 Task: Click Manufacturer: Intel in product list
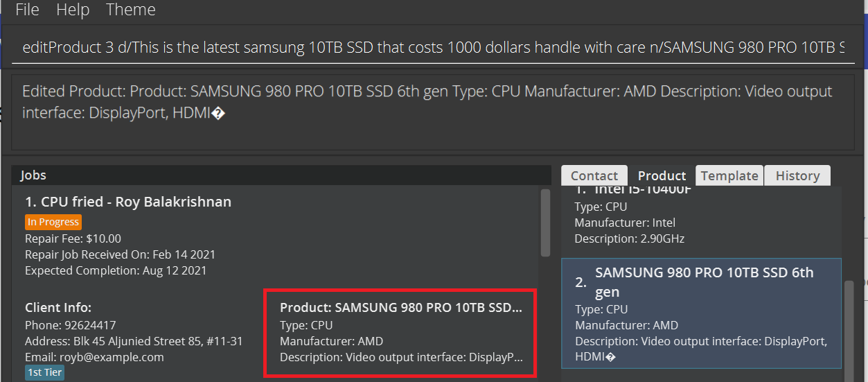pos(625,223)
